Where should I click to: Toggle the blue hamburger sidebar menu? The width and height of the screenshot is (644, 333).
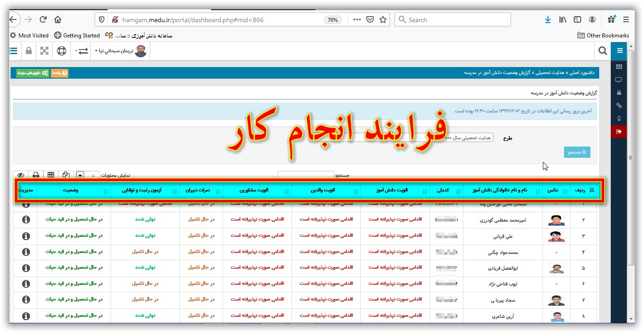click(x=620, y=51)
